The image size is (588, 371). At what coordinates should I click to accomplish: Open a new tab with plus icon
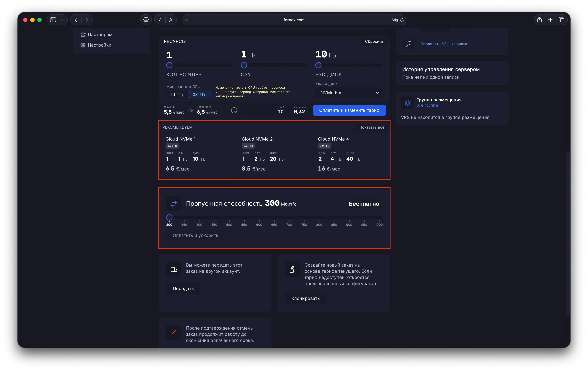(x=550, y=20)
